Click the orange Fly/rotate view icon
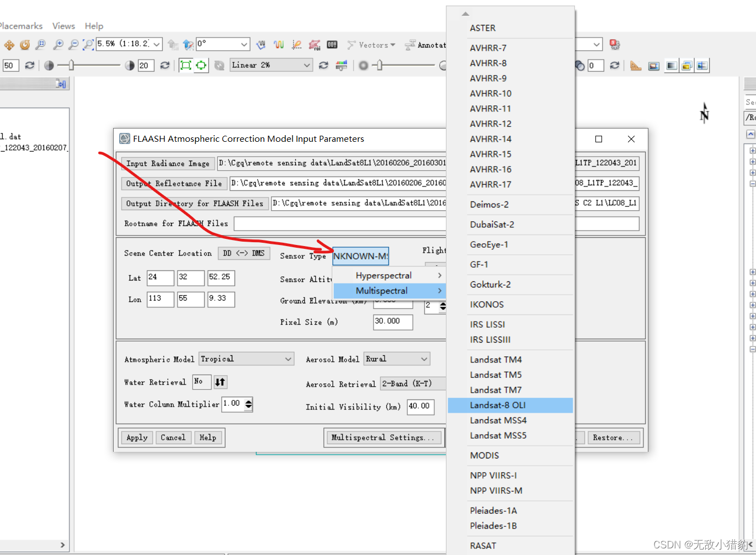Viewport: 756px width, 555px height. pos(25,45)
